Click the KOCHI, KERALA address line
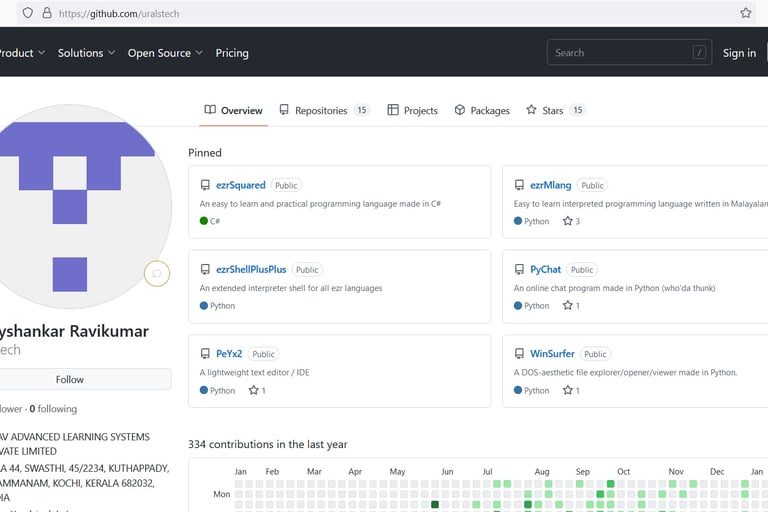This screenshot has height=512, width=768. [x=77, y=483]
